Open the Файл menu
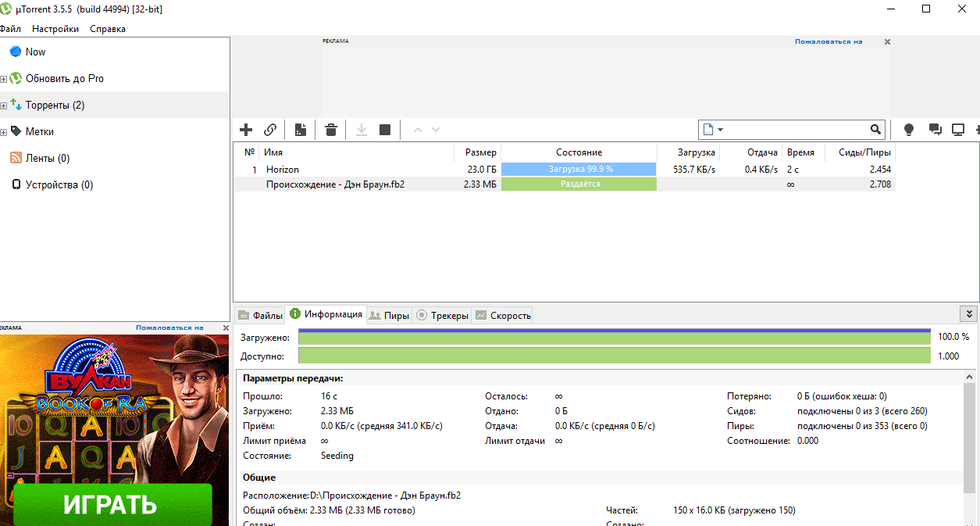This screenshot has width=980, height=526. point(10,29)
